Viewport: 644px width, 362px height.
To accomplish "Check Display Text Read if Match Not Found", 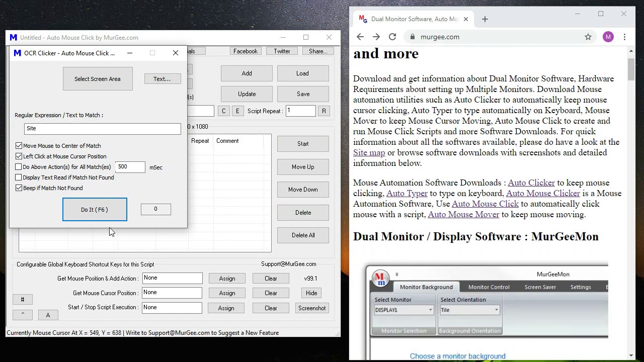I will 19,177.
